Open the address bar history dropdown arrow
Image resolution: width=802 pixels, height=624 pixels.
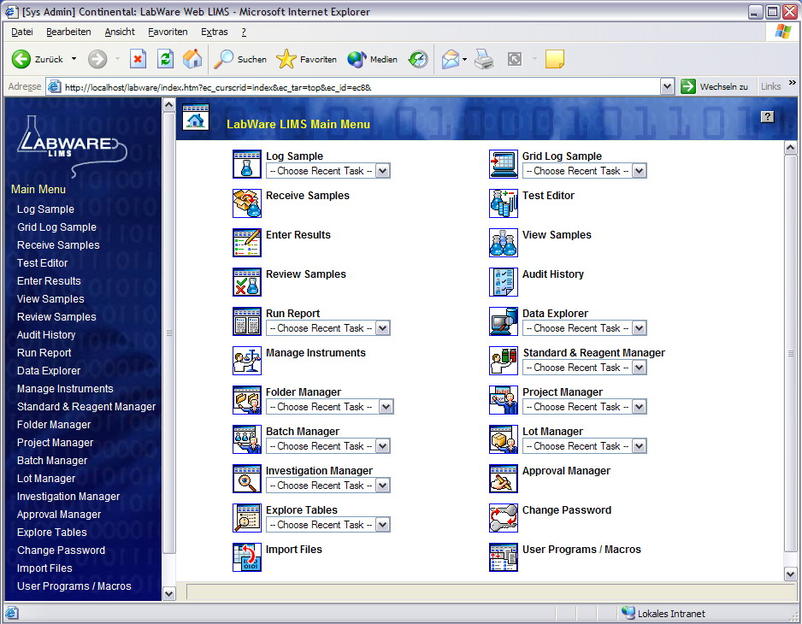[x=667, y=87]
